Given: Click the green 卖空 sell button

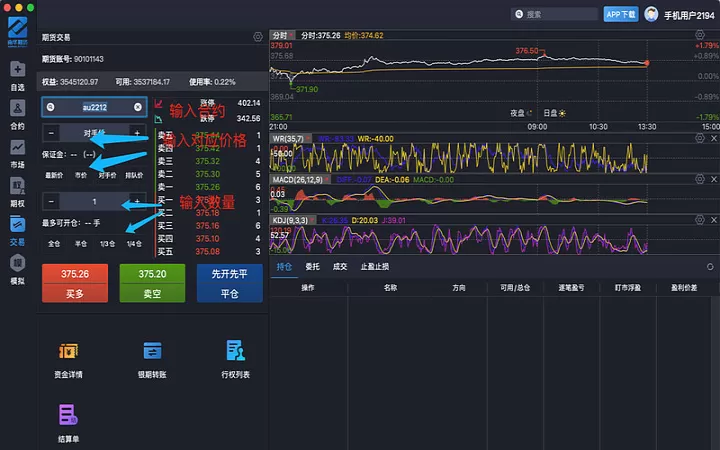Looking at the screenshot, I should click(152, 283).
